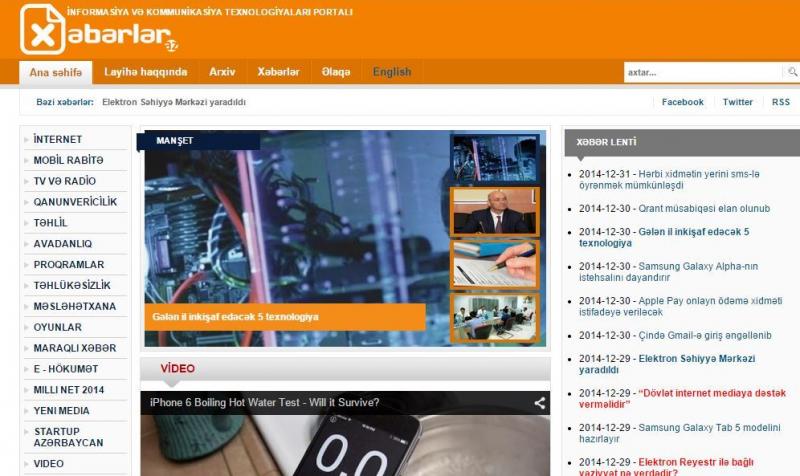Click into the axtar search field
Image resolution: width=800 pixels, height=476 pixels.
pyautogui.click(x=703, y=72)
